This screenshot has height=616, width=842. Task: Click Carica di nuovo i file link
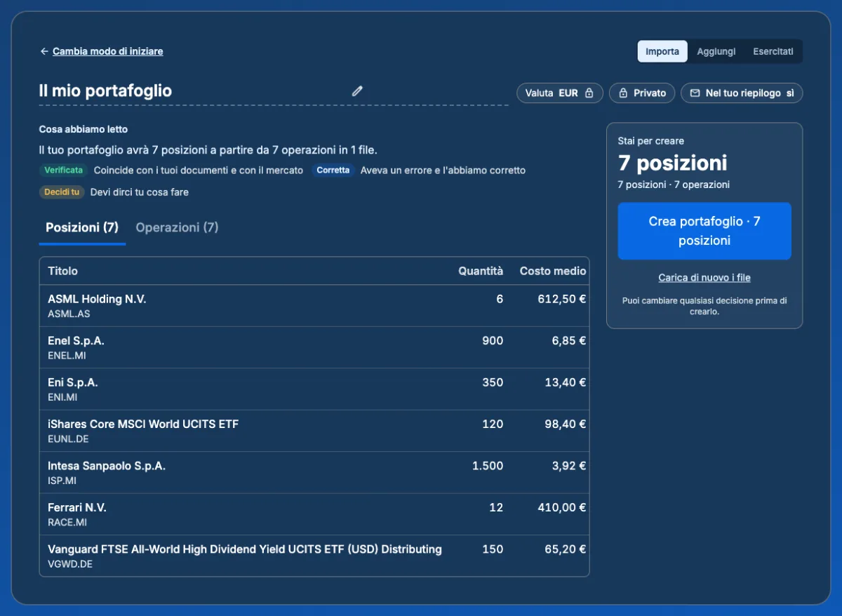click(x=704, y=278)
